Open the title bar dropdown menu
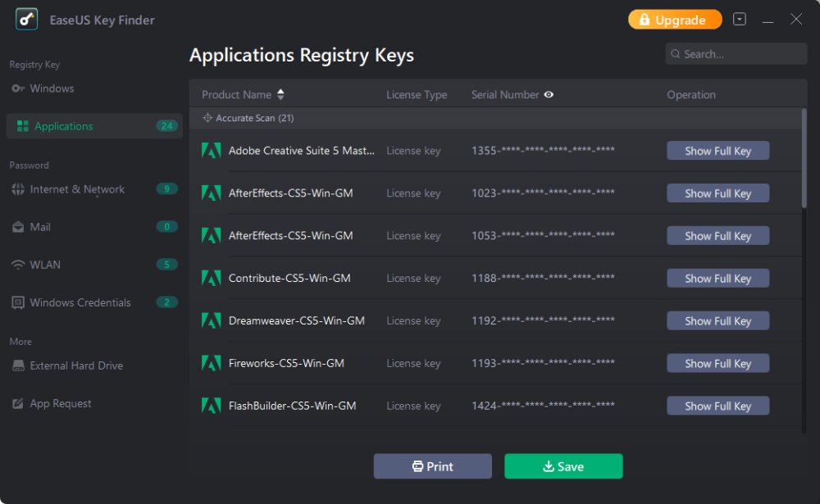The width and height of the screenshot is (820, 504). [x=740, y=19]
